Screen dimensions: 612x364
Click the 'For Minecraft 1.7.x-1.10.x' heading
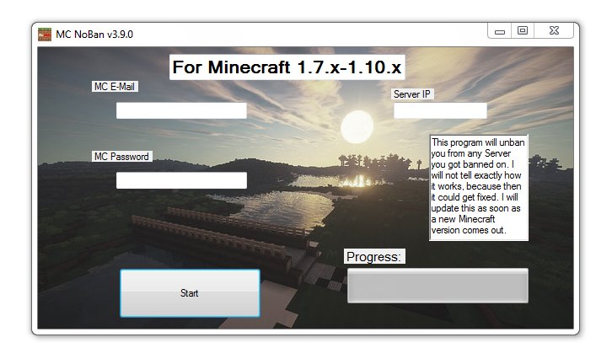coord(287,67)
